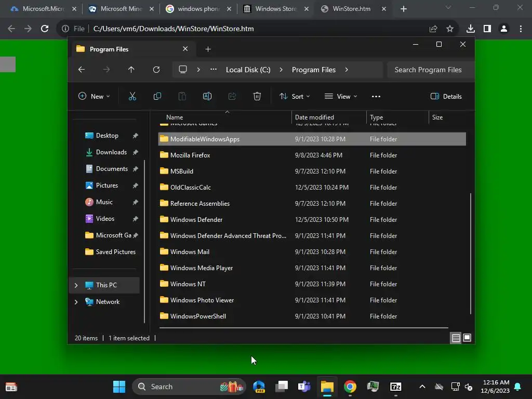
Task: Open Task View on the taskbar
Action: tap(282, 387)
